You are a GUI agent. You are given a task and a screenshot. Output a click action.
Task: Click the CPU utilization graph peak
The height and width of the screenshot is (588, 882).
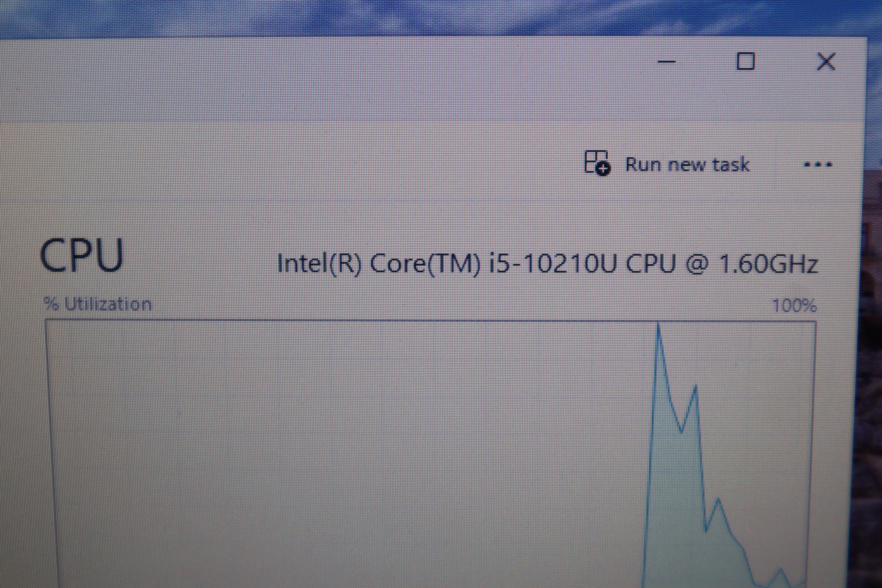point(658,326)
